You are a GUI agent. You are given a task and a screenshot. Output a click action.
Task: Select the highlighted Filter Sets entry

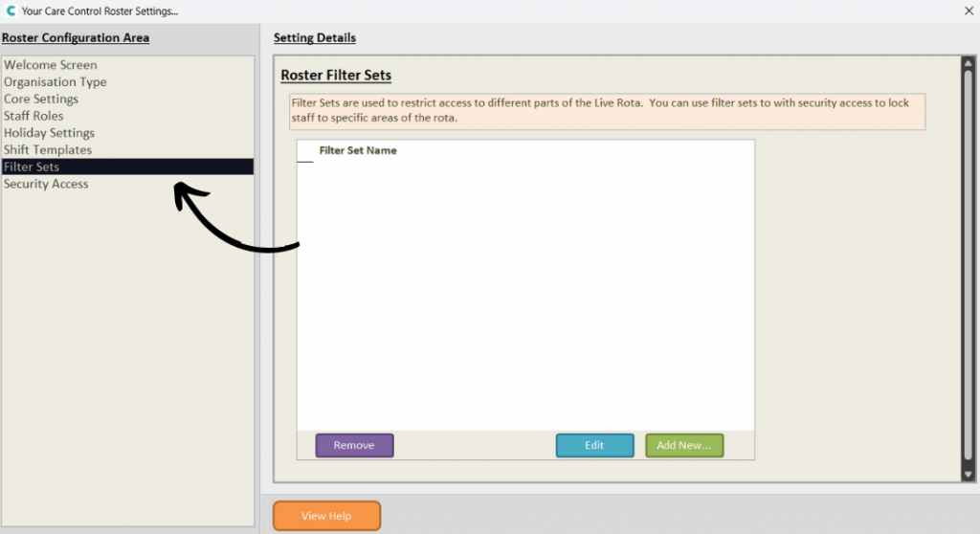(127, 167)
